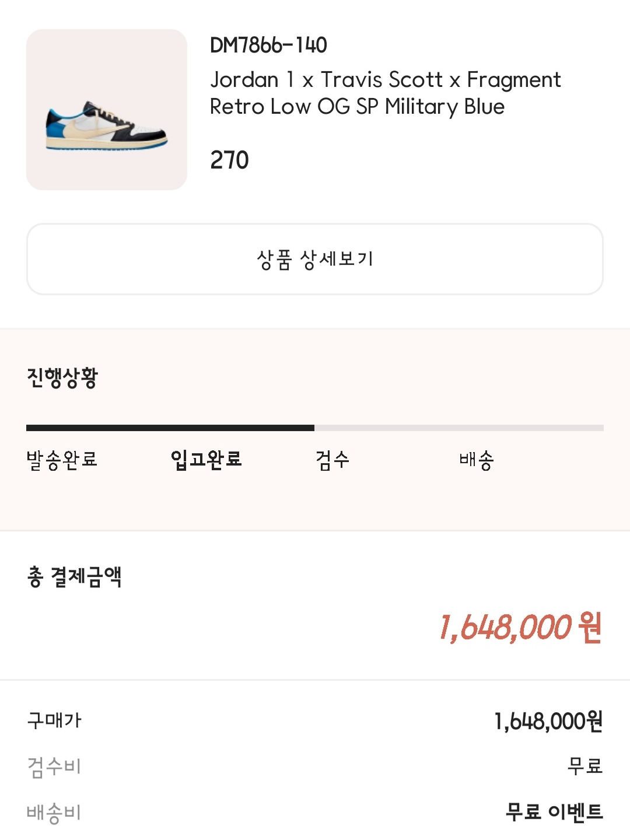This screenshot has height=840, width=630.
Task: Tap the 구매가 row label
Action: click(54, 720)
